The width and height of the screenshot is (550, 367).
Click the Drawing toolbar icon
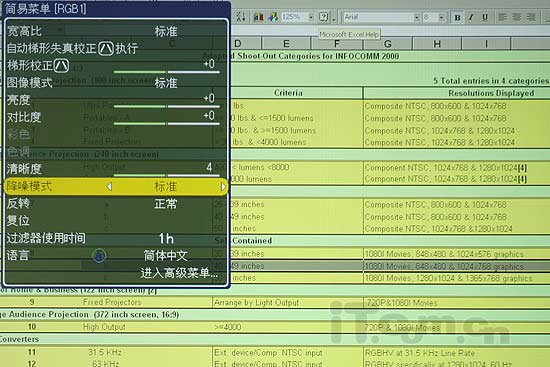point(273,16)
